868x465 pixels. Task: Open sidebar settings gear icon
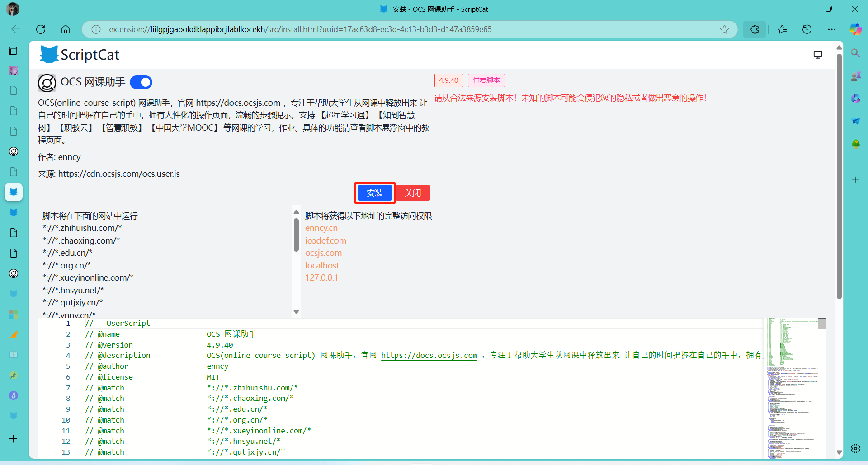(x=855, y=448)
